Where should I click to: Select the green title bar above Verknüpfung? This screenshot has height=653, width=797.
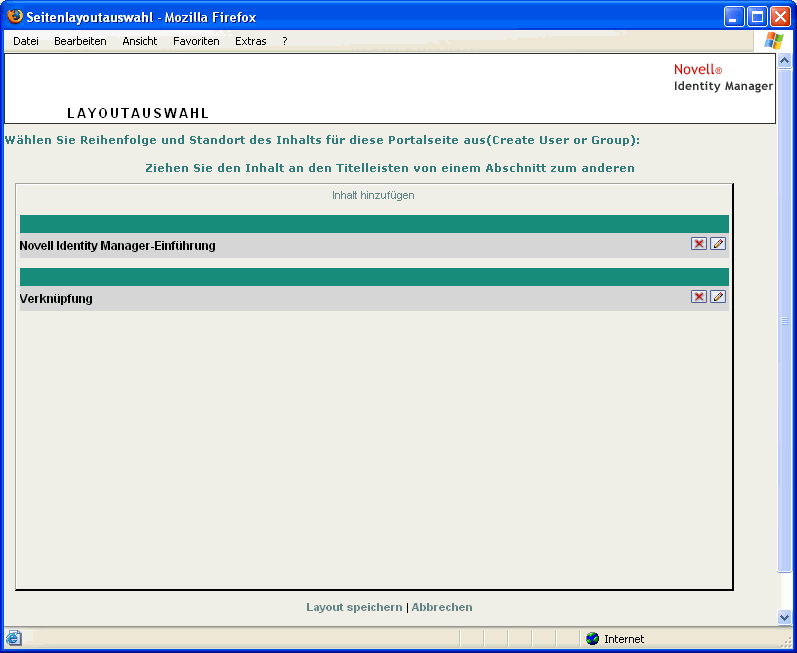[x=374, y=277]
